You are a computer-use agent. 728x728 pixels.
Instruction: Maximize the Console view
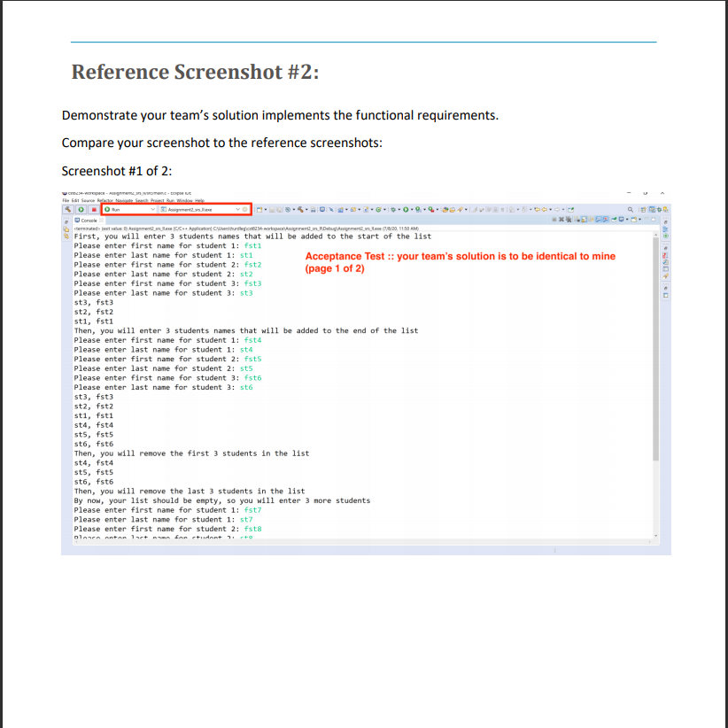tap(654, 218)
